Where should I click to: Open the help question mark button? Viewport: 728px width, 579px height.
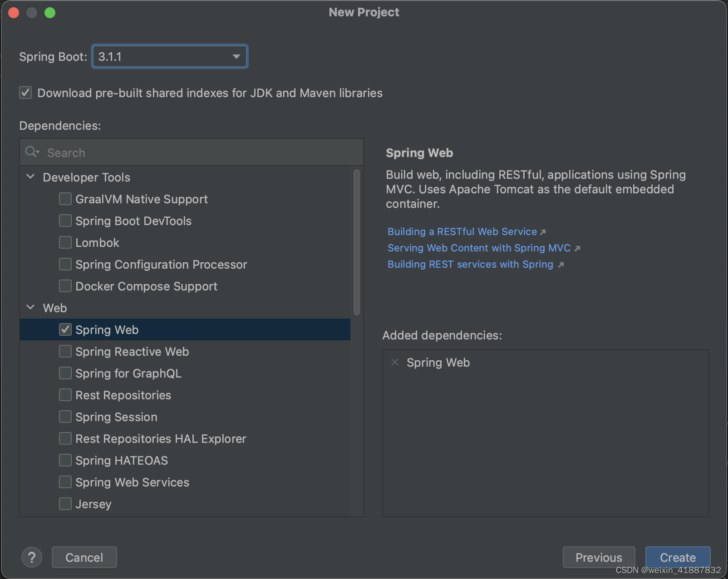point(32,557)
